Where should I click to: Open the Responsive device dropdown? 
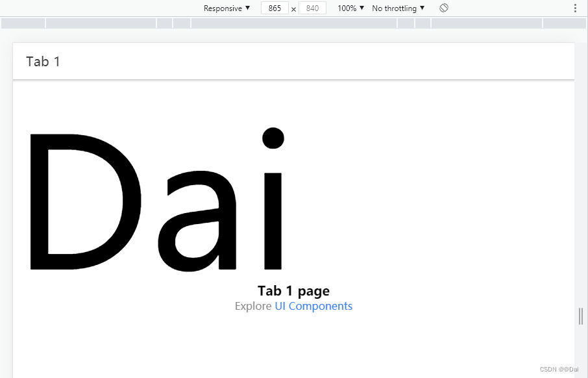coord(227,8)
